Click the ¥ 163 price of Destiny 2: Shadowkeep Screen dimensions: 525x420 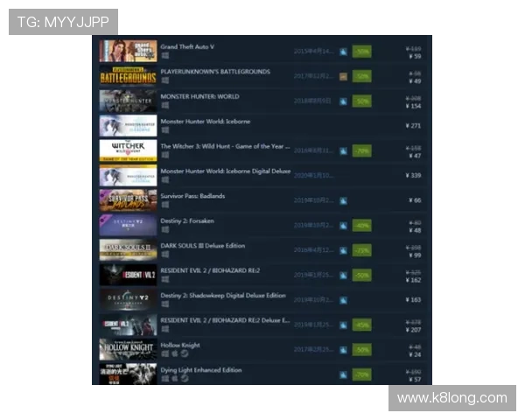pos(414,300)
